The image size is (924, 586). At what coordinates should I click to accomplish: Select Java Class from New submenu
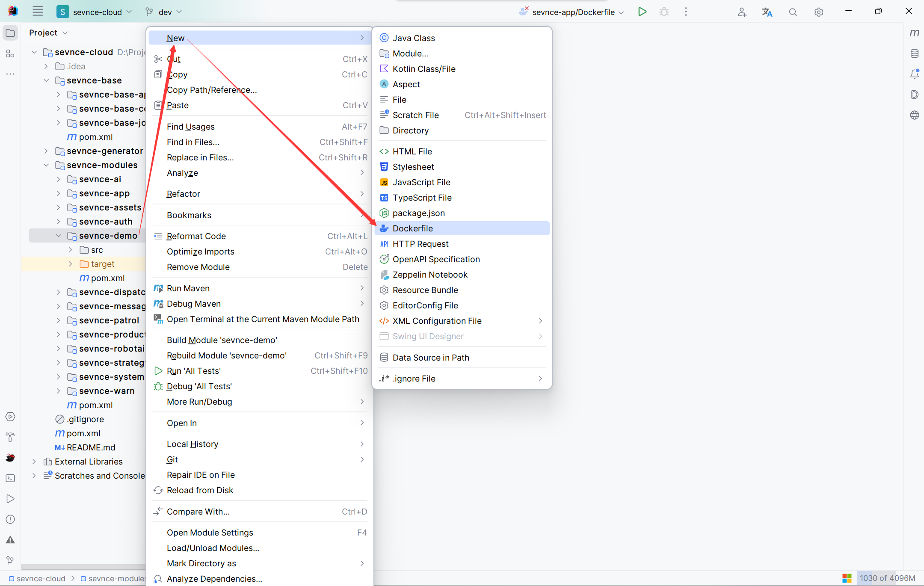pos(414,38)
